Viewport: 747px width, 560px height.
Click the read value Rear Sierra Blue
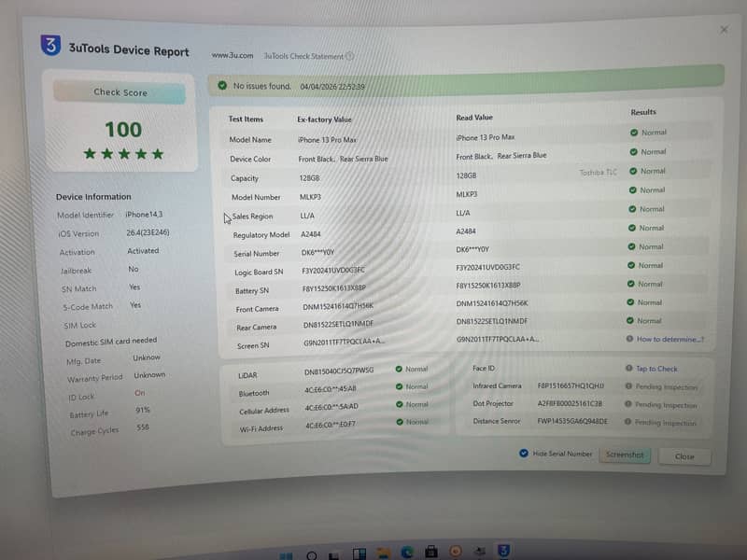pyautogui.click(x=522, y=155)
